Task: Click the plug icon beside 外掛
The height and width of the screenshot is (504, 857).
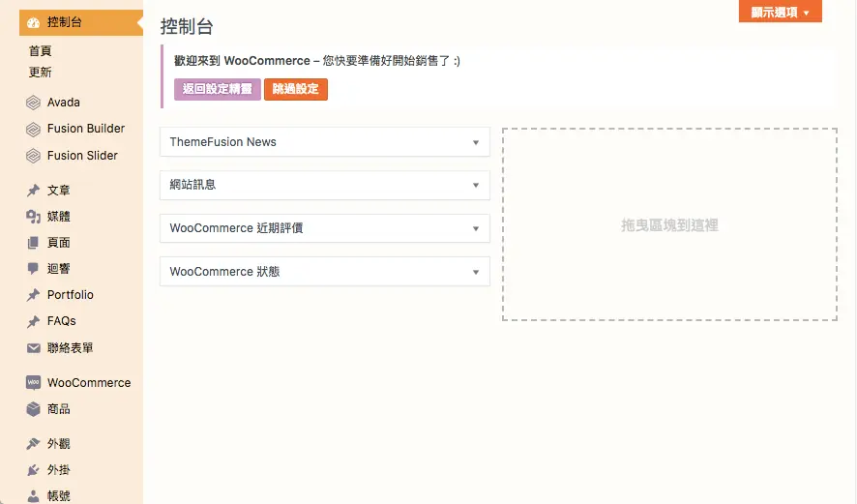Action: [33, 469]
